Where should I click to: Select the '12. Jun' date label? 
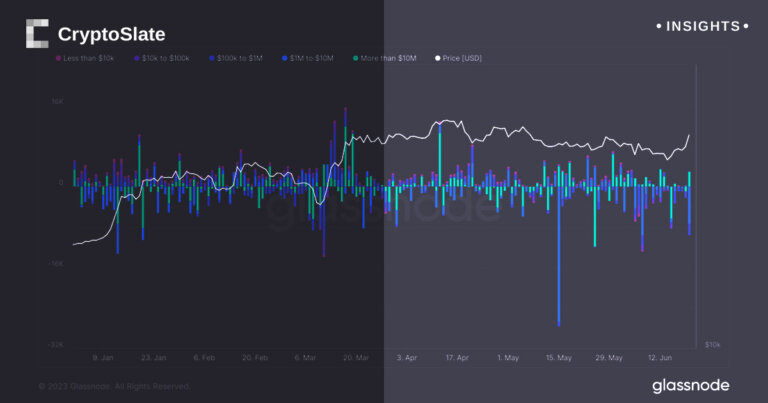[660, 358]
